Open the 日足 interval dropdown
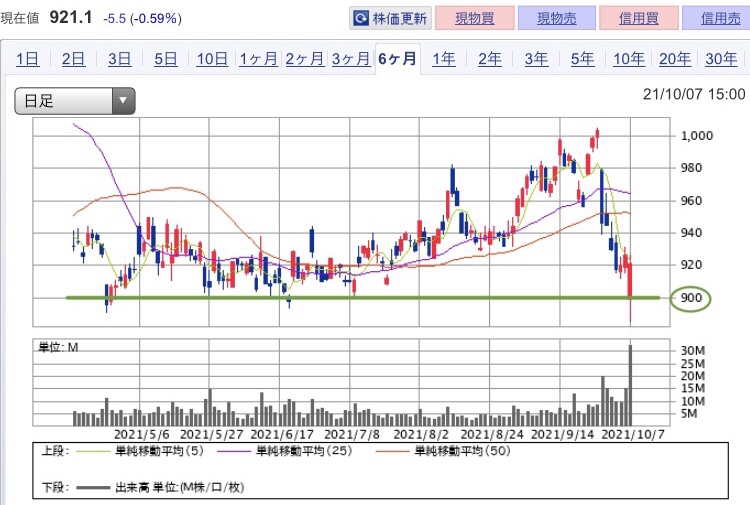The width and height of the screenshot is (750, 505). coord(75,101)
